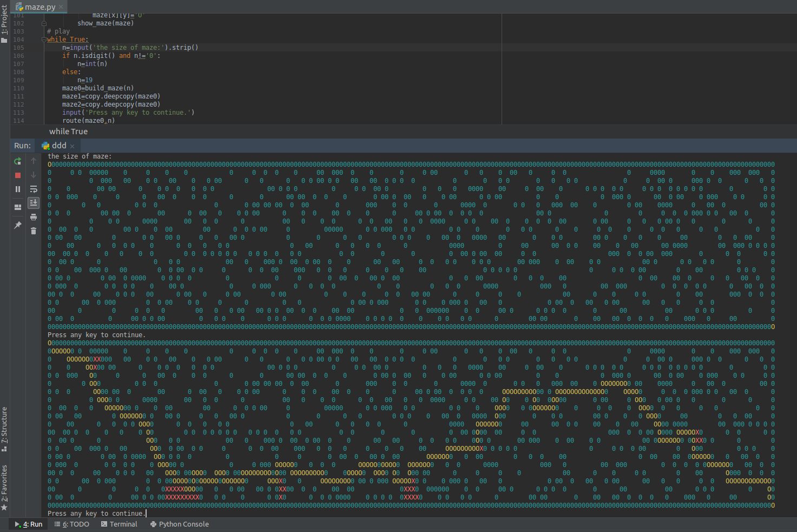This screenshot has height=532, width=797.
Task: Click first 'Press any key to continue.' console line
Action: 96,335
